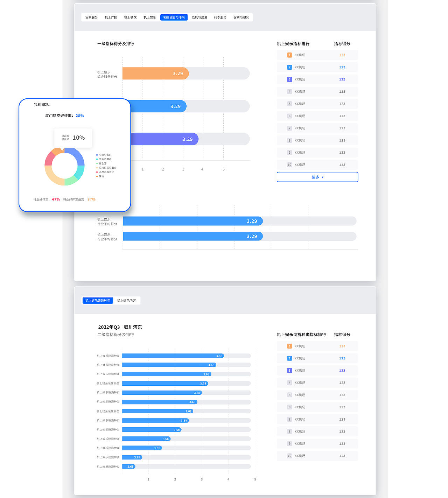This screenshot has width=448, height=498.
Task: Click rank 3 badge in 设施种类指标排行 list
Action: point(289,371)
